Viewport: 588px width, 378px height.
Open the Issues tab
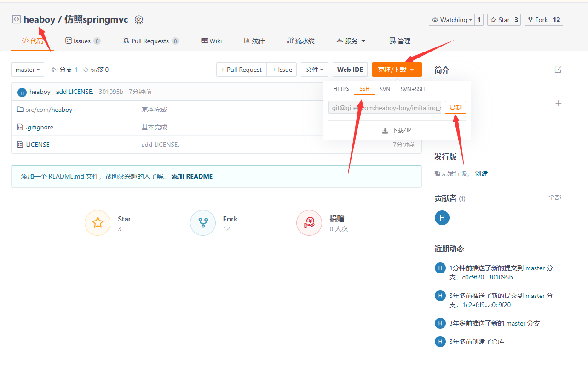coord(83,41)
